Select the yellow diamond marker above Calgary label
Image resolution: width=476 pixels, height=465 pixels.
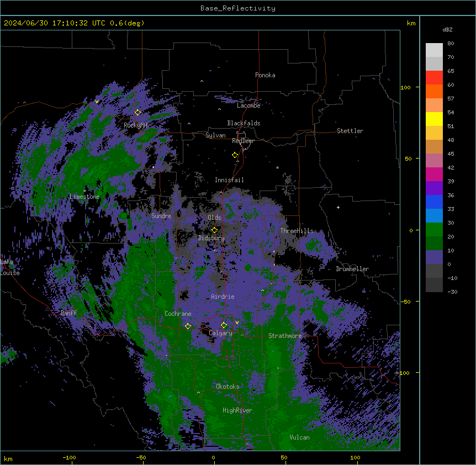224,325
